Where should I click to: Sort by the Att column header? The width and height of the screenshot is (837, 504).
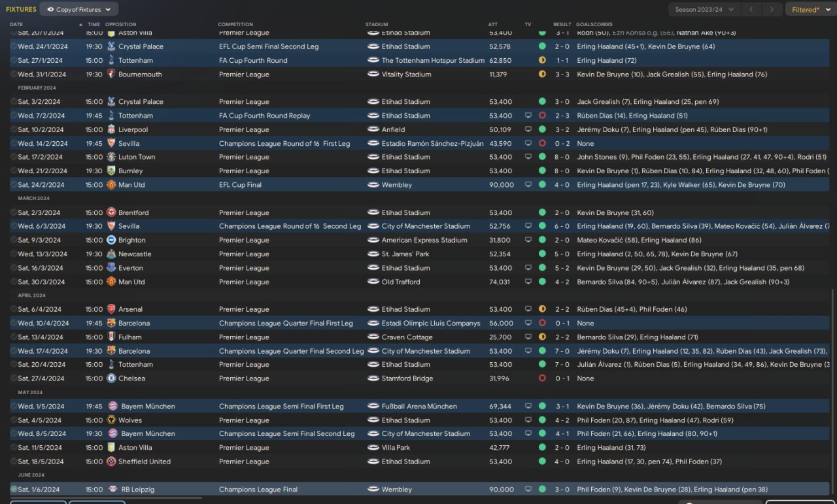point(492,25)
